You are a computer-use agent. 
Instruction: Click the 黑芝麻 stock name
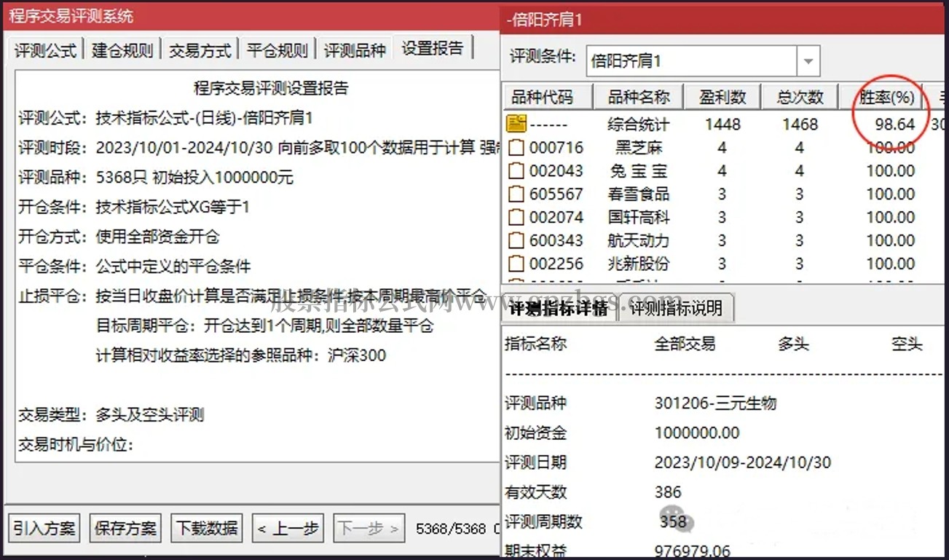[x=638, y=148]
